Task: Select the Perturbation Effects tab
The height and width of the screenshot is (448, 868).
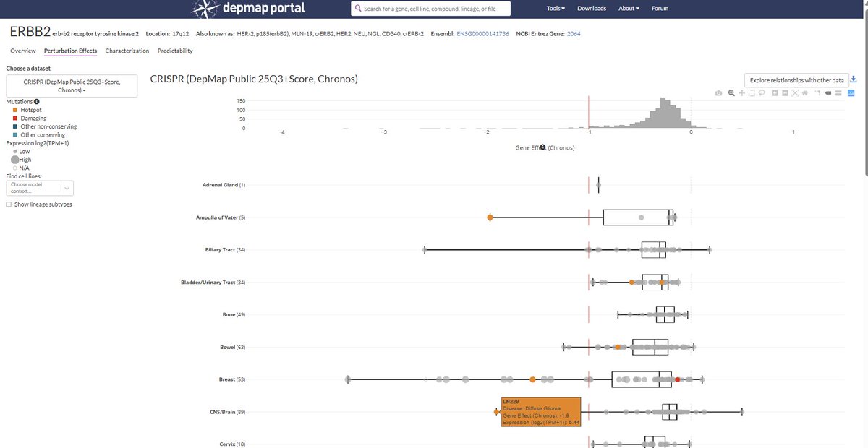Action: [70, 51]
